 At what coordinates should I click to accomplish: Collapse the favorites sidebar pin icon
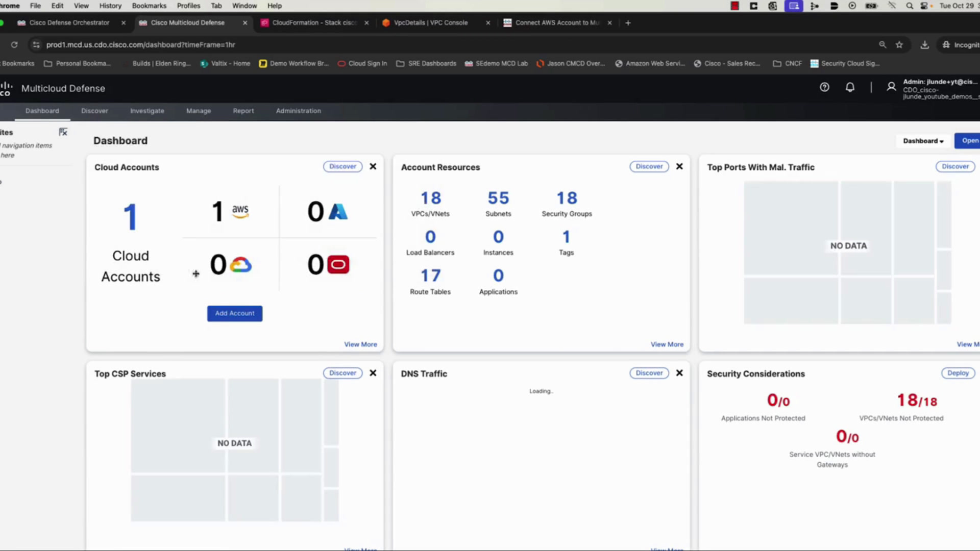(x=63, y=132)
